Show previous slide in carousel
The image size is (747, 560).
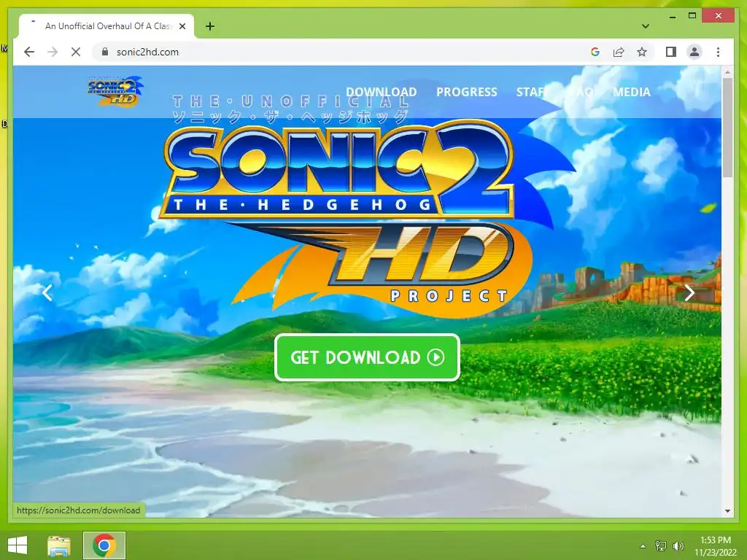[x=47, y=292]
